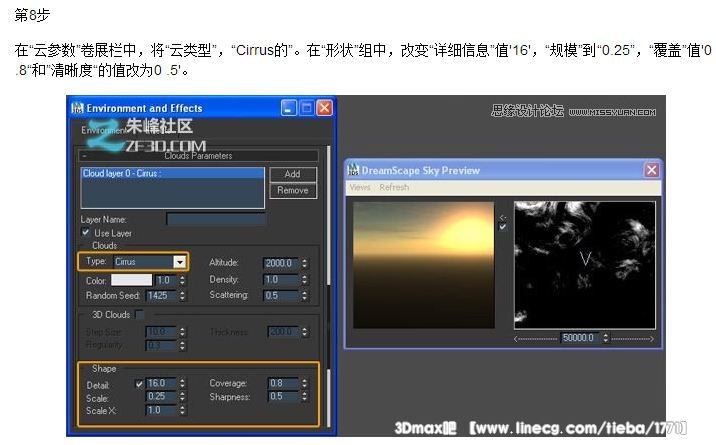Click the Sharpness 0.5 value field
This screenshot has width=716, height=445.
283,397
